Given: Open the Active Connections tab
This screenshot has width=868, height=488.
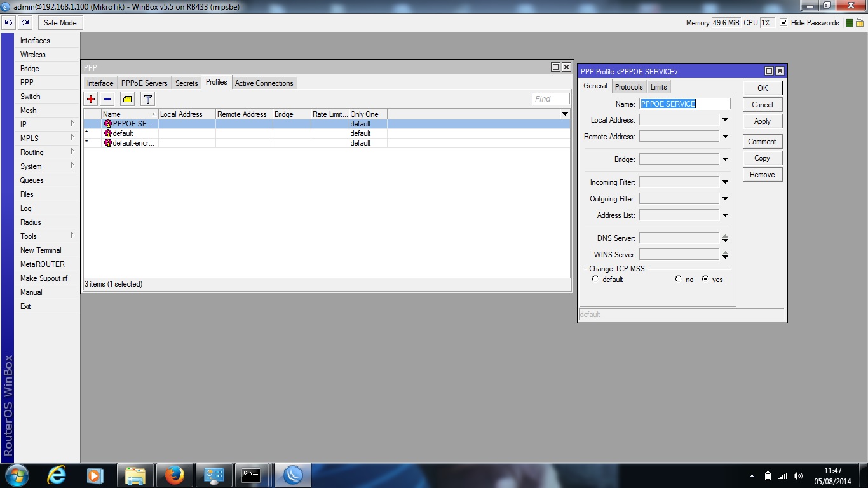Looking at the screenshot, I should [x=264, y=83].
